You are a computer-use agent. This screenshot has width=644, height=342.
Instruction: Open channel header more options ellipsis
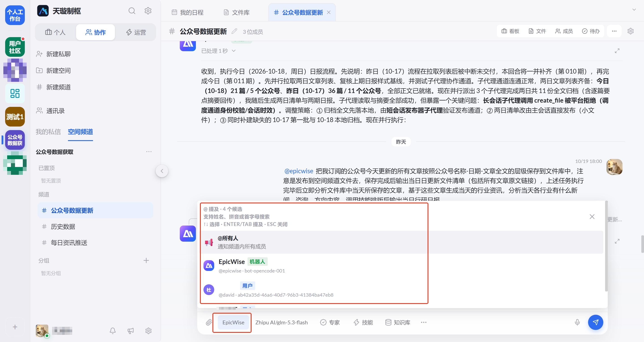click(614, 31)
